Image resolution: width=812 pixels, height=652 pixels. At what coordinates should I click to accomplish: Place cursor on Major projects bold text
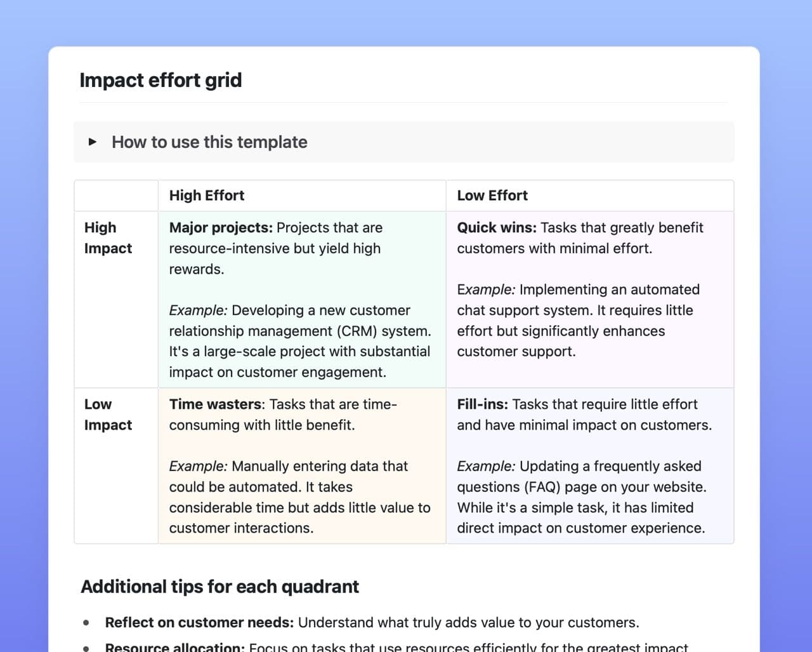point(221,228)
